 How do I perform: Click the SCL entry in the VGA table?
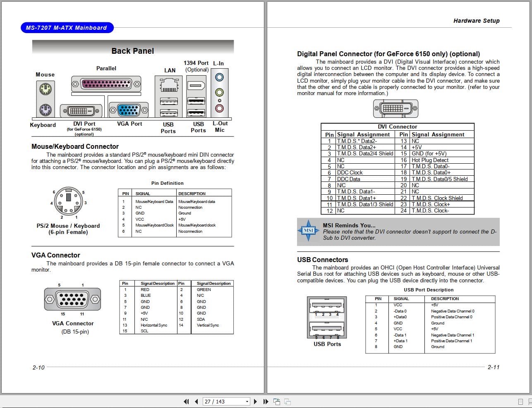point(144,331)
